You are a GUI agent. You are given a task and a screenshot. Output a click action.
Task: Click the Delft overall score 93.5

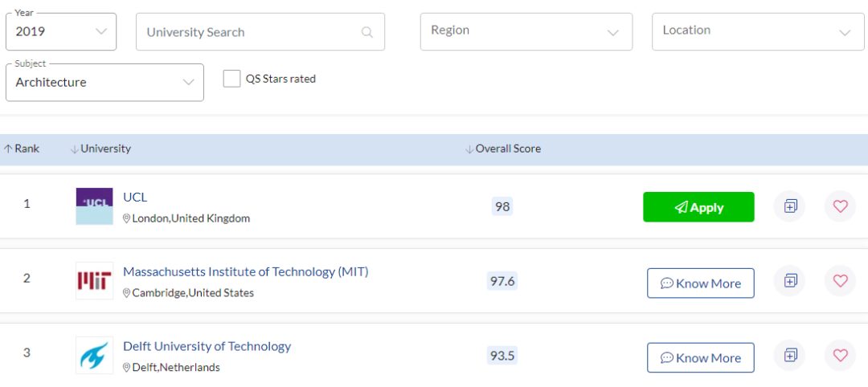coord(502,355)
